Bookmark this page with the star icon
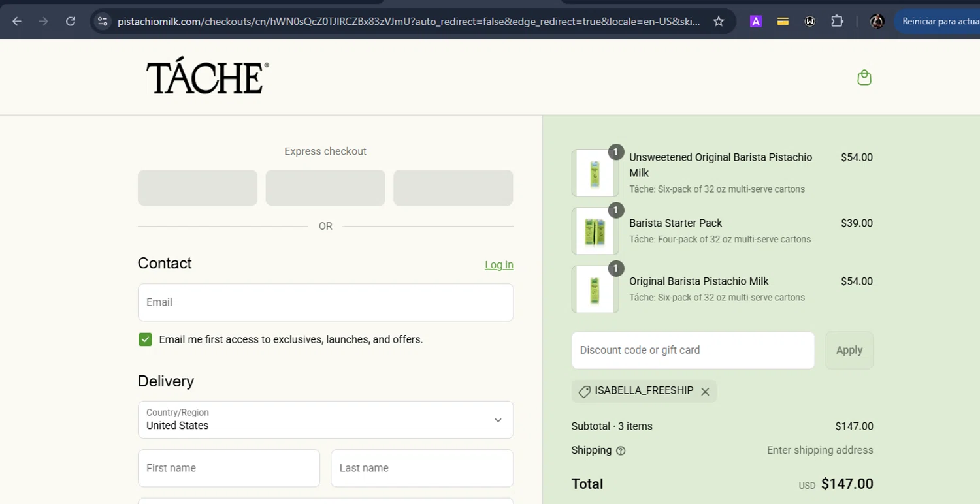980x504 pixels. [719, 22]
